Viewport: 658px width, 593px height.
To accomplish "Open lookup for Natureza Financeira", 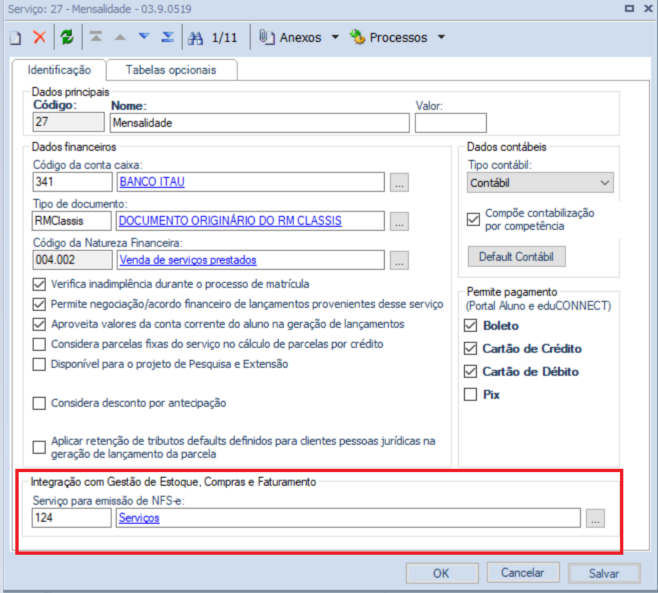I will pos(399,261).
